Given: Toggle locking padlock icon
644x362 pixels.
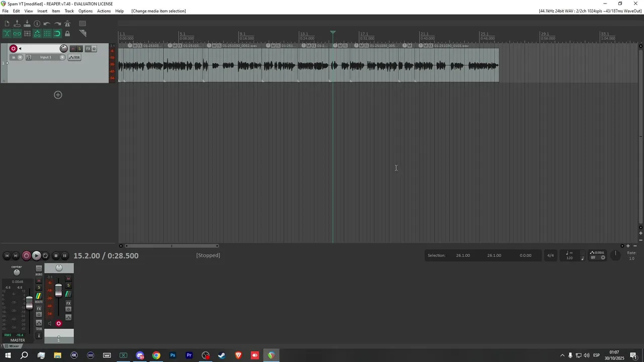Looking at the screenshot, I should (67, 34).
